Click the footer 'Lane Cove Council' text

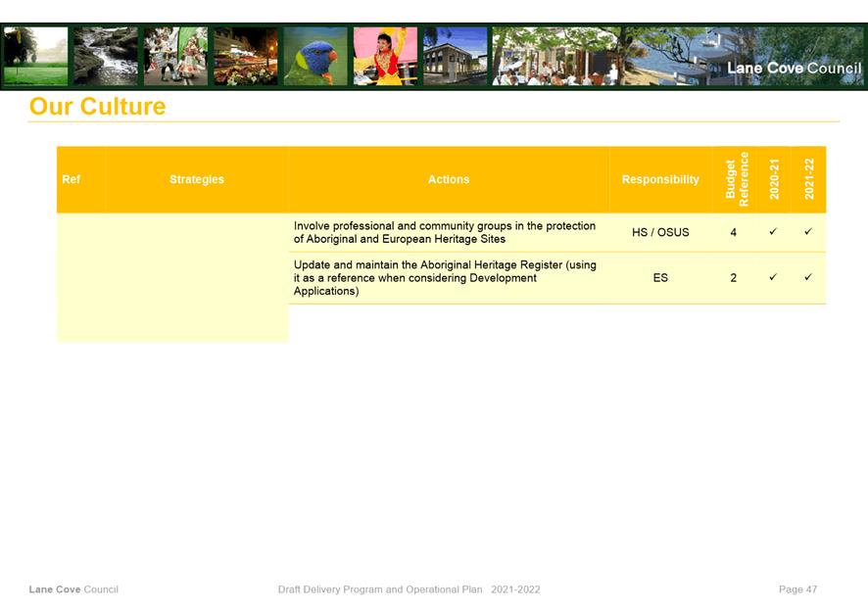click(x=73, y=589)
